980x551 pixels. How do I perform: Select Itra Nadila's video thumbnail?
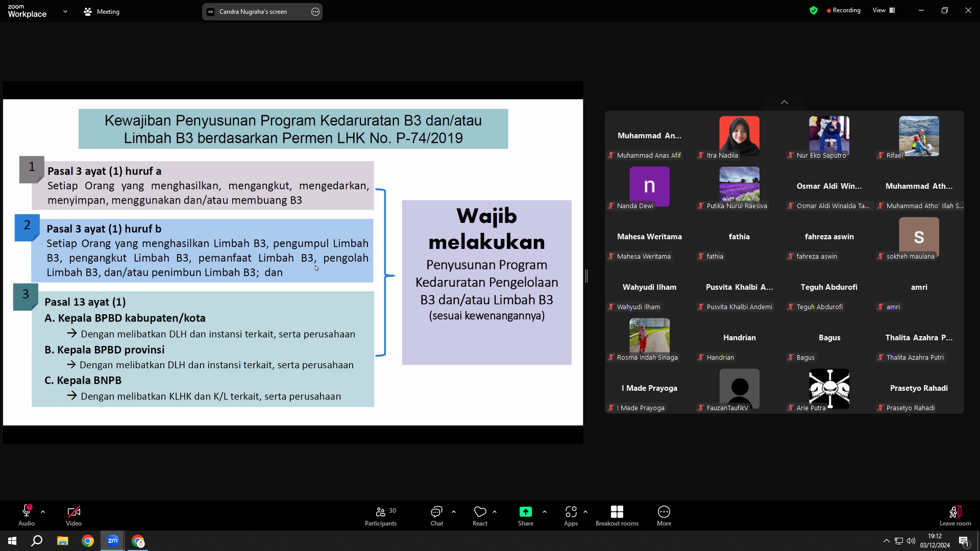(x=739, y=136)
